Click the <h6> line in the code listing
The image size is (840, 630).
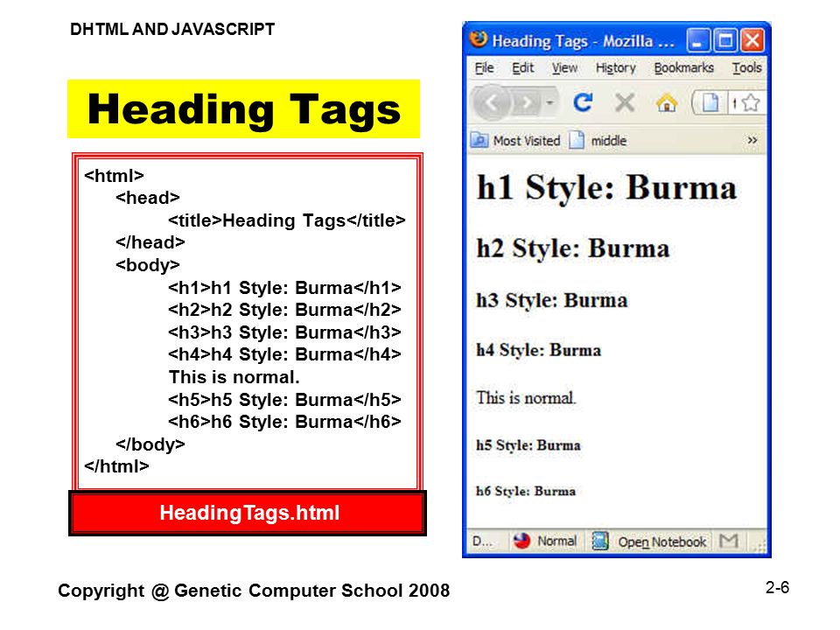pos(284,422)
